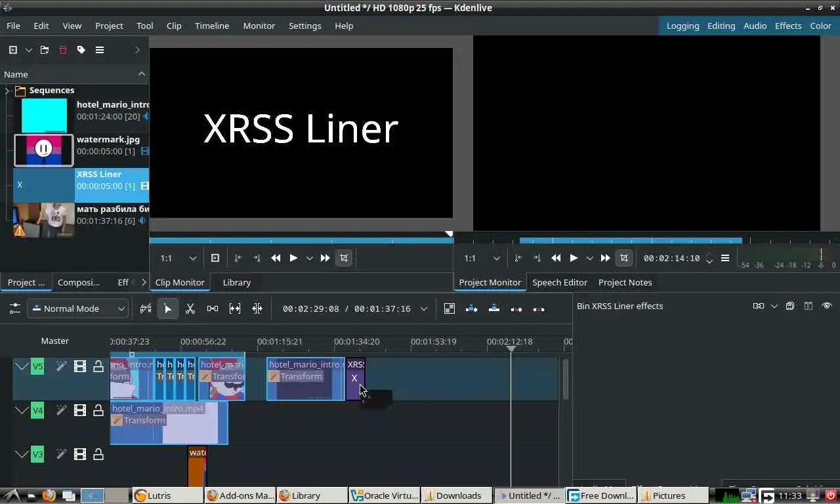Create folder in project bin

click(45, 50)
